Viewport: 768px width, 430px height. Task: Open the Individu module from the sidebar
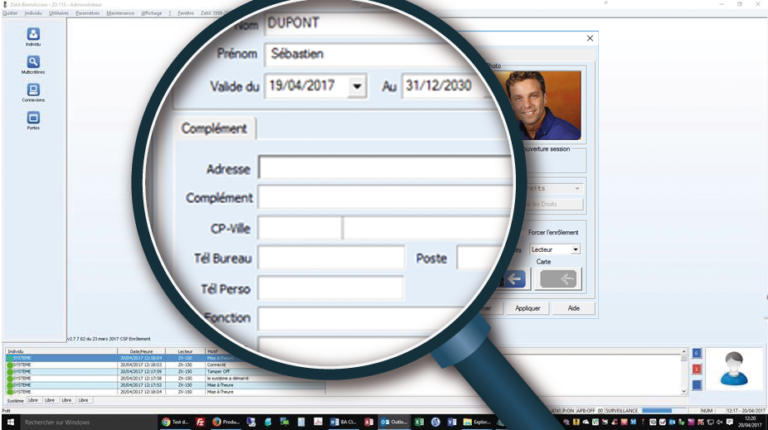click(x=33, y=36)
